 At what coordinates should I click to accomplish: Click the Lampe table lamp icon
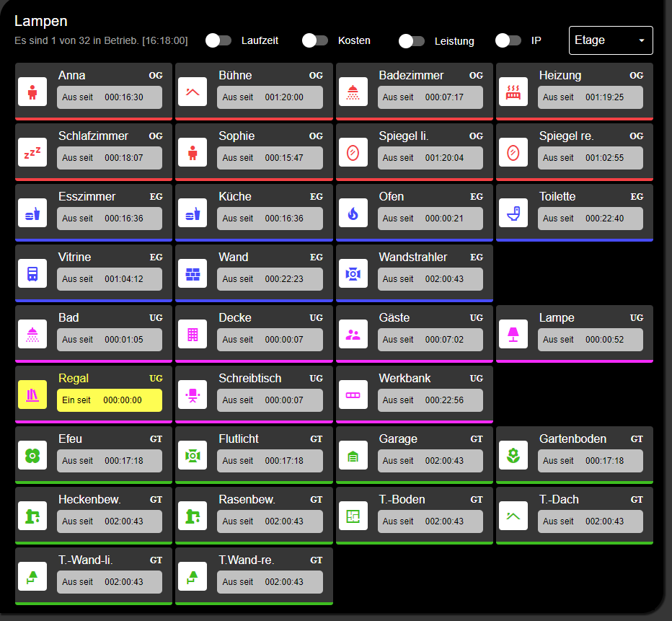pos(513,334)
